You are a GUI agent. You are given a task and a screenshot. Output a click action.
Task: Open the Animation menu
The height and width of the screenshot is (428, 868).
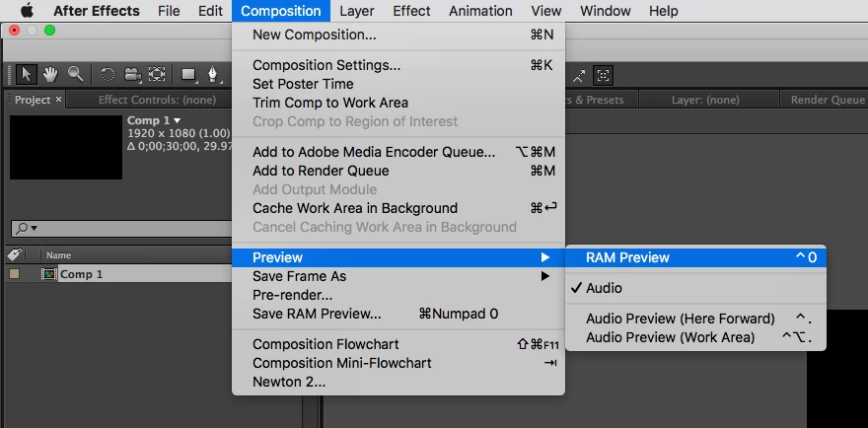coord(480,11)
